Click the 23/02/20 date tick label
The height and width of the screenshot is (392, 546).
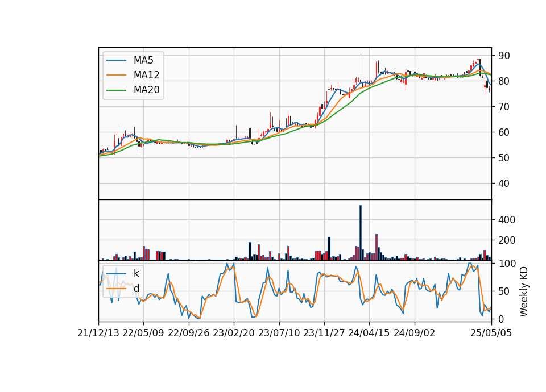point(234,333)
